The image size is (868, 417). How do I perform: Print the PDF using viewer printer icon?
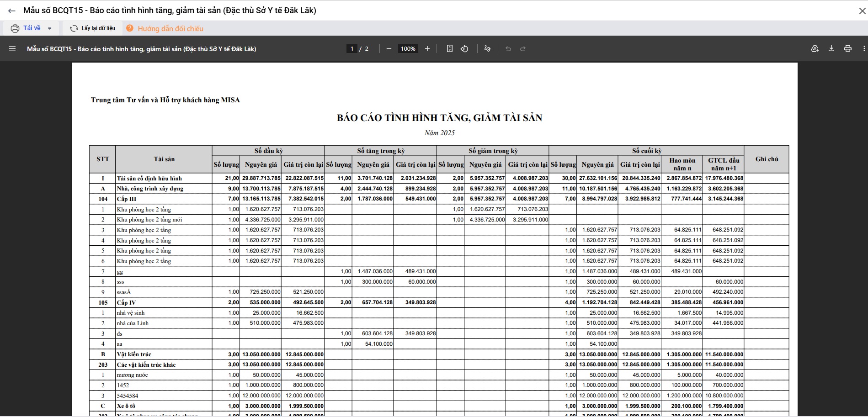[x=848, y=49]
